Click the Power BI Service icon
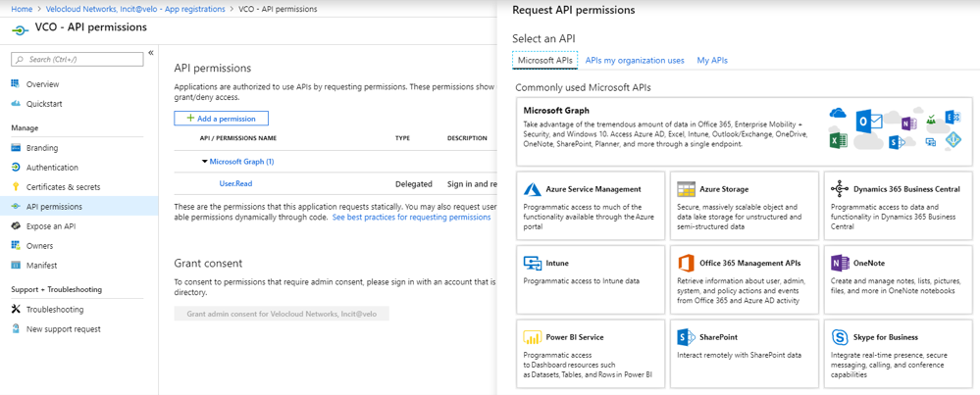The height and width of the screenshot is (395, 980). (x=533, y=337)
